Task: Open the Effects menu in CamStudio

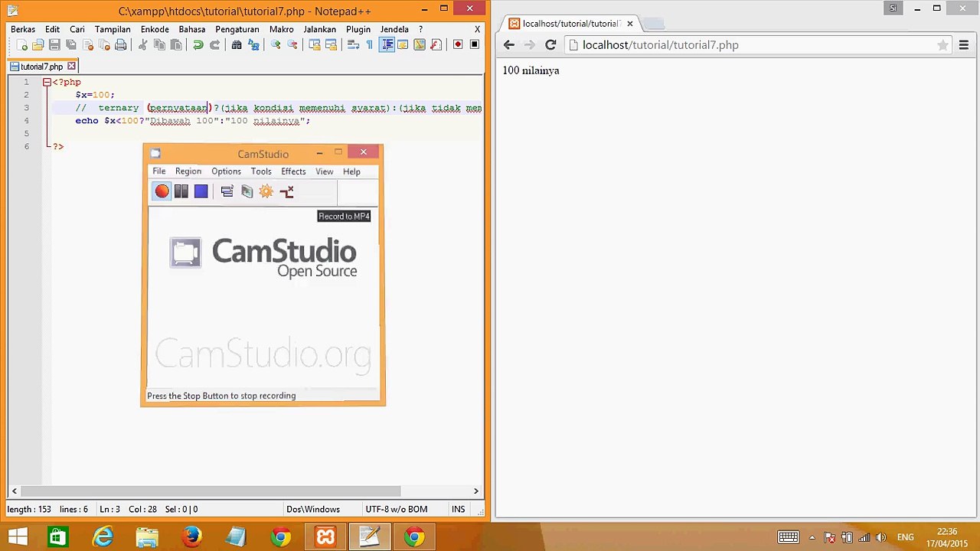Action: click(x=293, y=171)
